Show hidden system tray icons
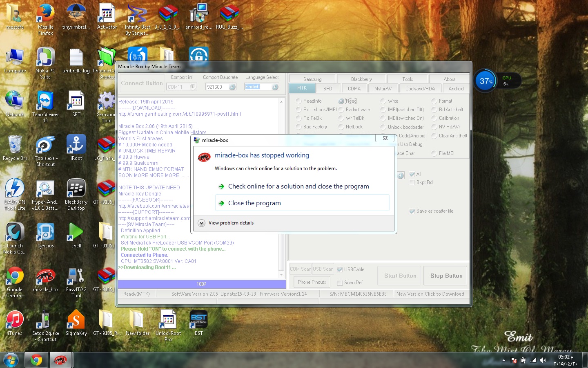Screen dimensions: 588x368 coord(503,360)
